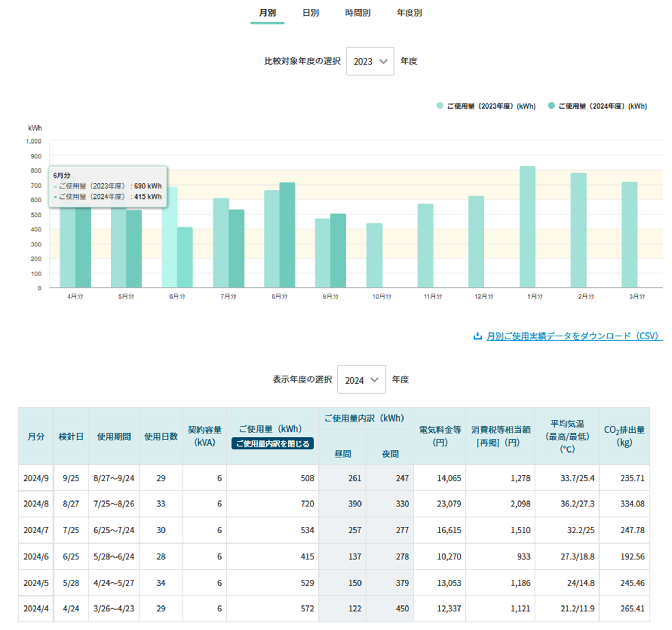Open the 比較対象年度 2023 dropdown
672x630 pixels.
[x=370, y=61]
